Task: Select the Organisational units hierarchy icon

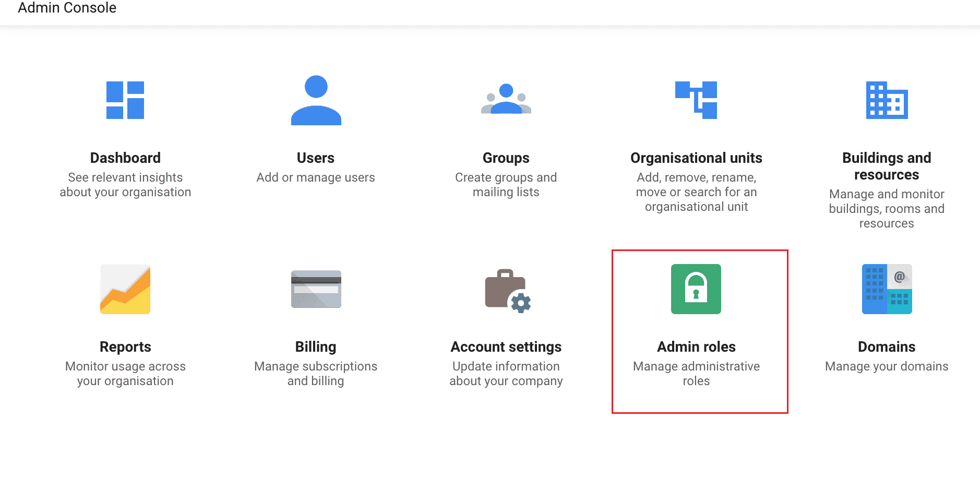Action: [696, 100]
